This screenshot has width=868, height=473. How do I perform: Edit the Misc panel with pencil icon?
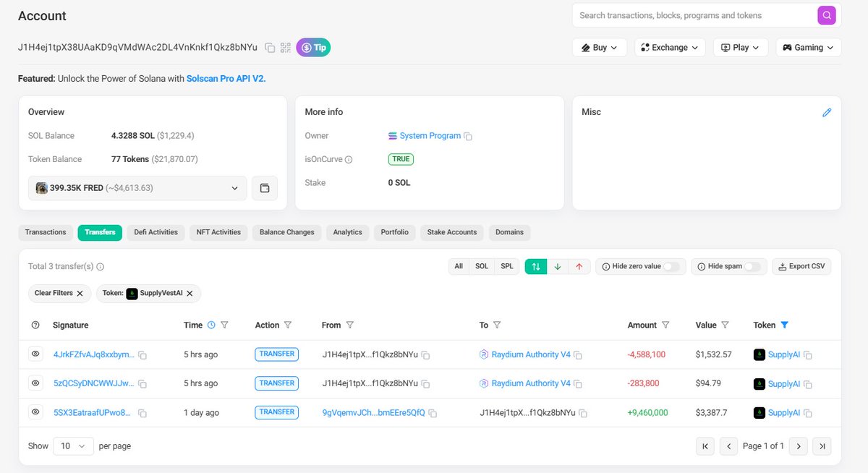pyautogui.click(x=827, y=113)
